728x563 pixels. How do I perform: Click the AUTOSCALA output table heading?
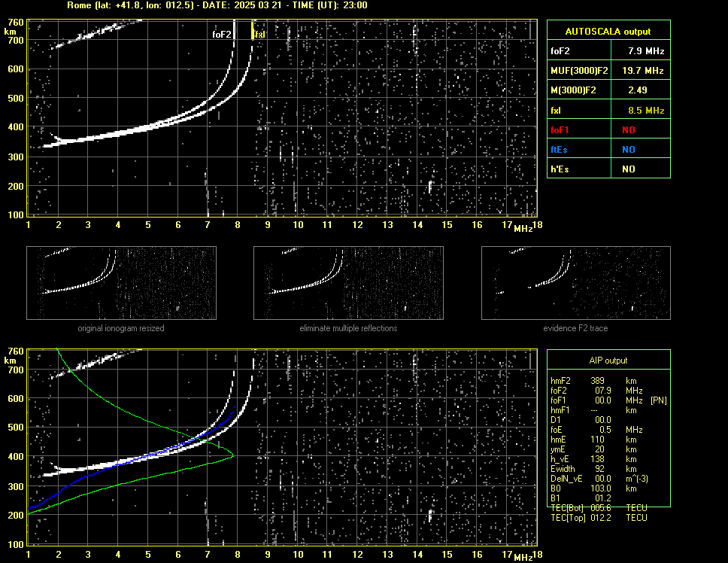[x=608, y=32]
